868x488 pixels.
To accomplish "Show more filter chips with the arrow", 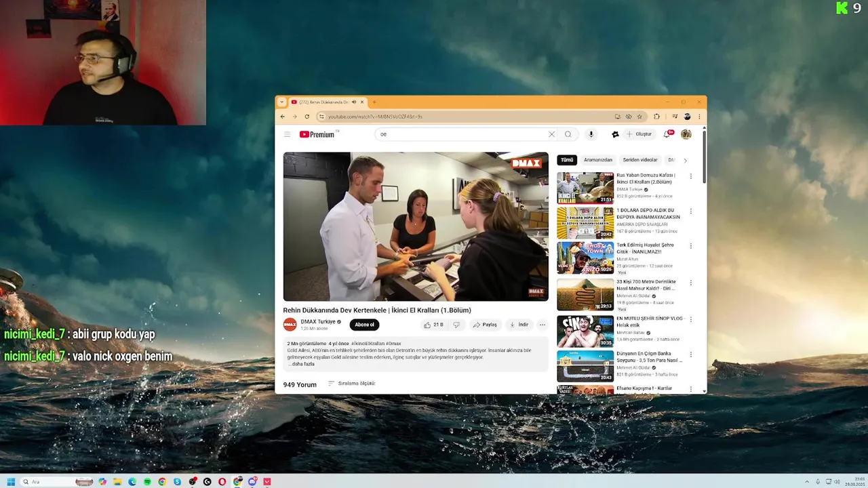I will tap(685, 161).
